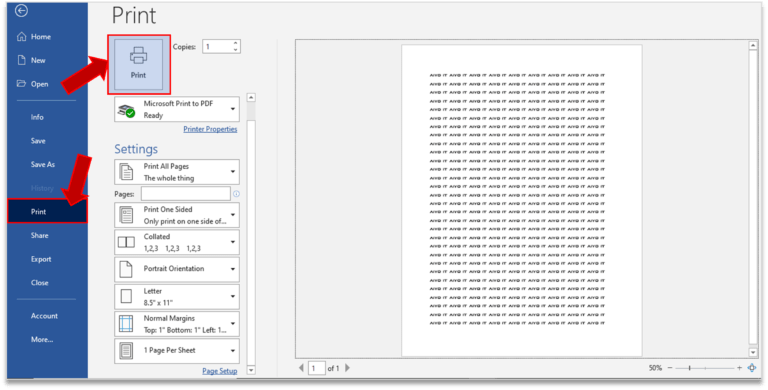Click the zoom out minus button
This screenshot has height=390, width=768.
[x=670, y=368]
